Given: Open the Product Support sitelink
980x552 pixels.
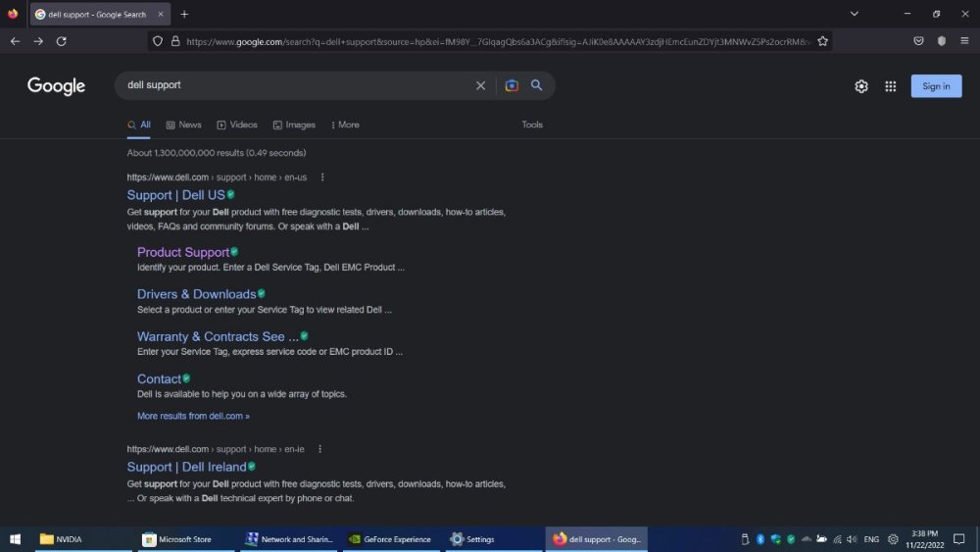Looking at the screenshot, I should (183, 252).
